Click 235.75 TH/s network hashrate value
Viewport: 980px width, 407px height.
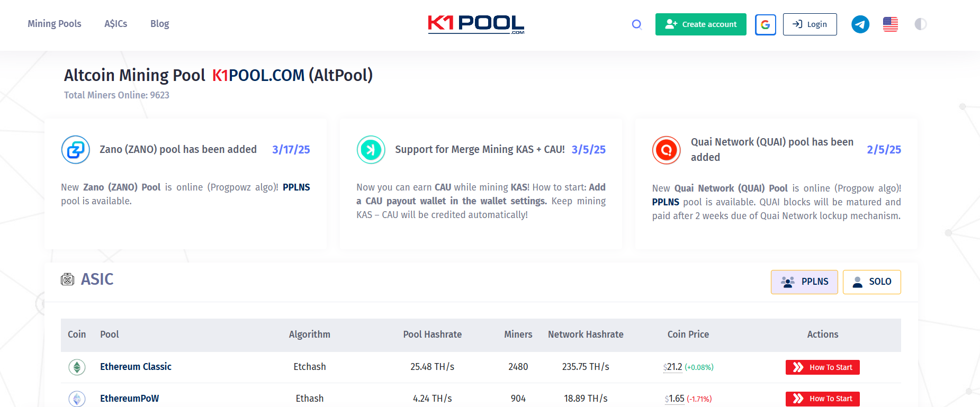pos(586,367)
